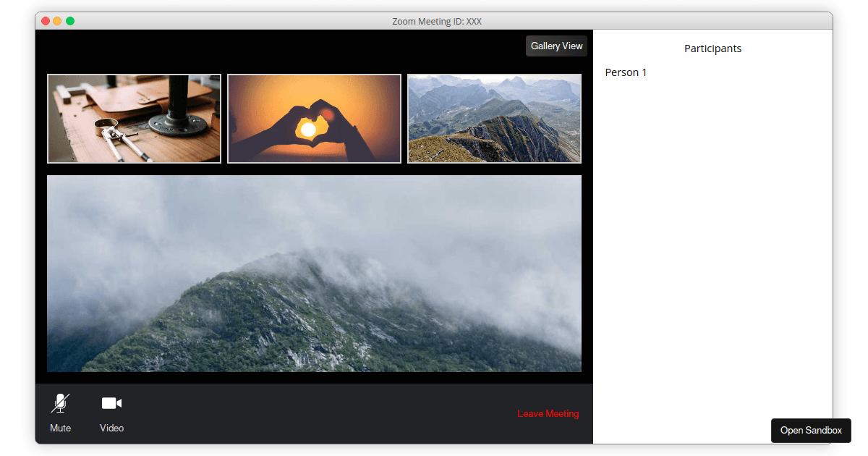Minimize window using the yellow button
Viewport: 868px width, 456px height.
coord(58,21)
